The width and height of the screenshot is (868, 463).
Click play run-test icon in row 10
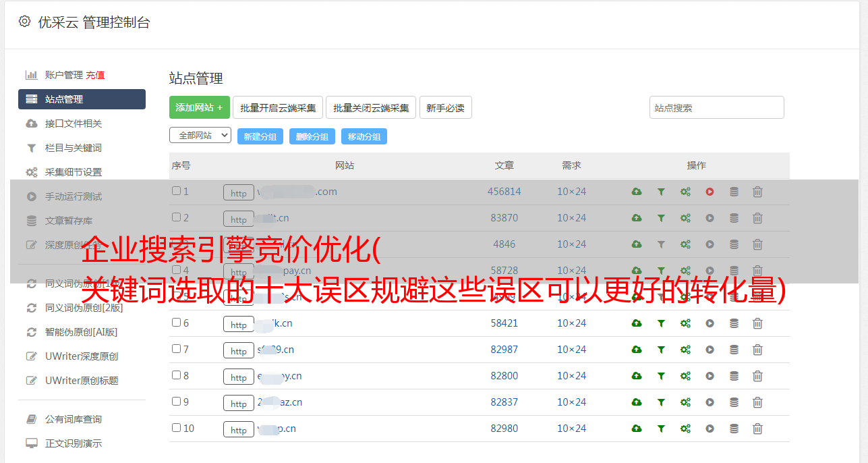coord(710,429)
